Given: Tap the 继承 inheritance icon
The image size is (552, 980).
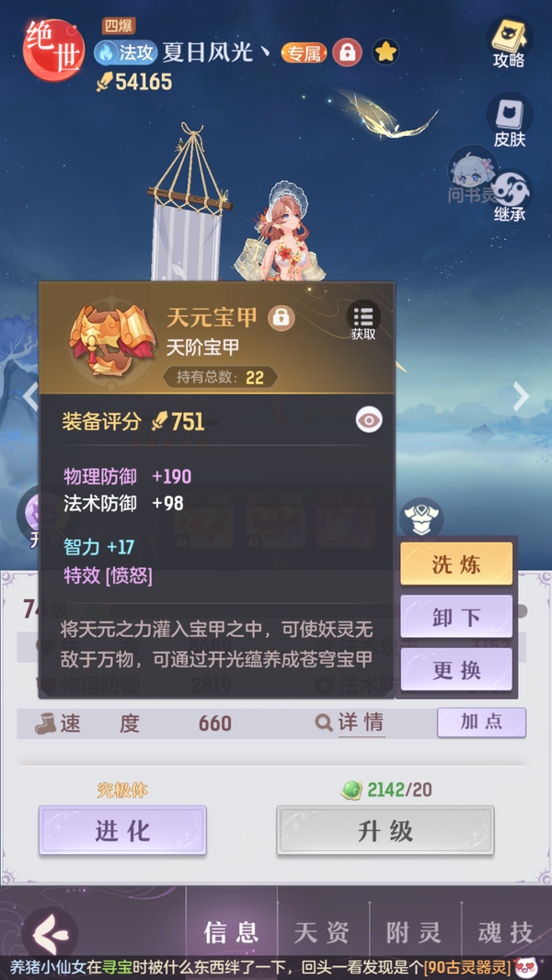Looking at the screenshot, I should click(510, 195).
